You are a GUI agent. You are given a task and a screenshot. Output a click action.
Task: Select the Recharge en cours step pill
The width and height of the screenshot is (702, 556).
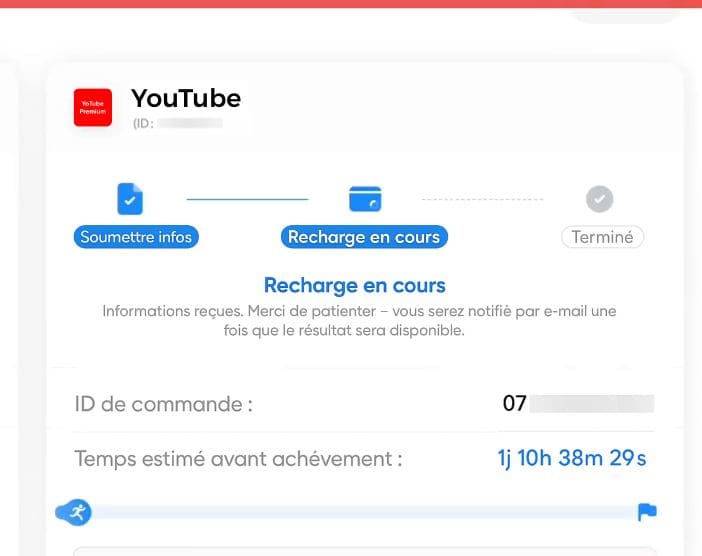click(364, 237)
